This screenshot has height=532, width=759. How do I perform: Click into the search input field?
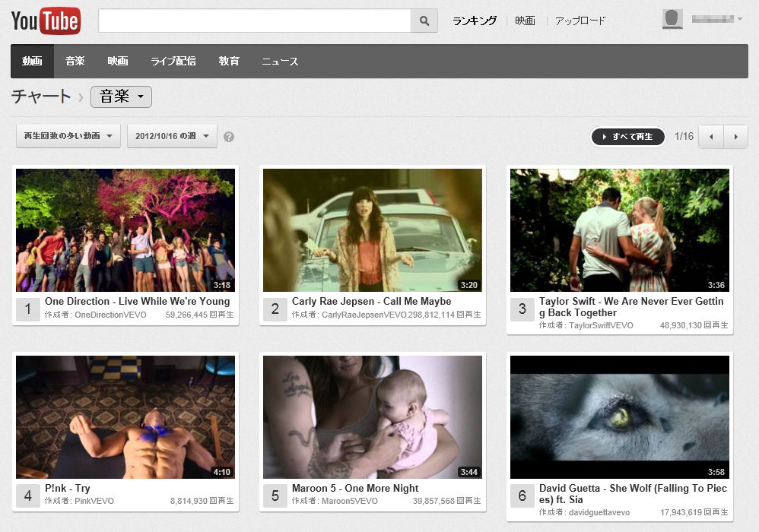pyautogui.click(x=255, y=21)
